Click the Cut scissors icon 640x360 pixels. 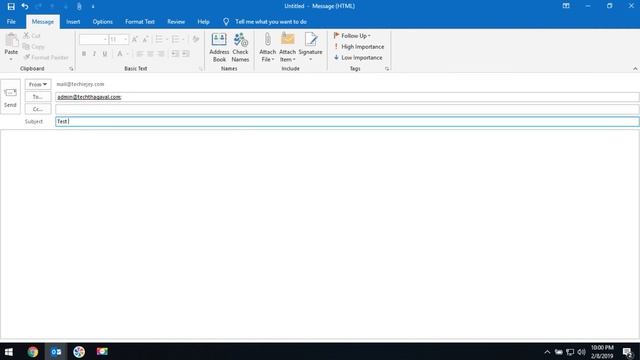click(27, 36)
